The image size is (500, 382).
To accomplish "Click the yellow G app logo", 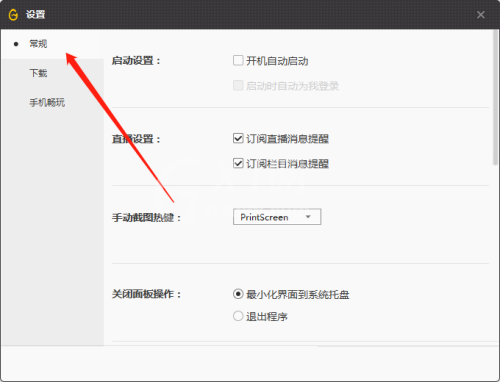I will tap(13, 15).
